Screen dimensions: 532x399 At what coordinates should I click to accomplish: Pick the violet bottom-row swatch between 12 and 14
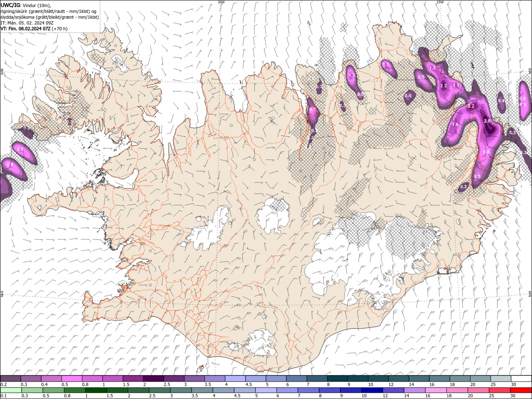(393, 390)
